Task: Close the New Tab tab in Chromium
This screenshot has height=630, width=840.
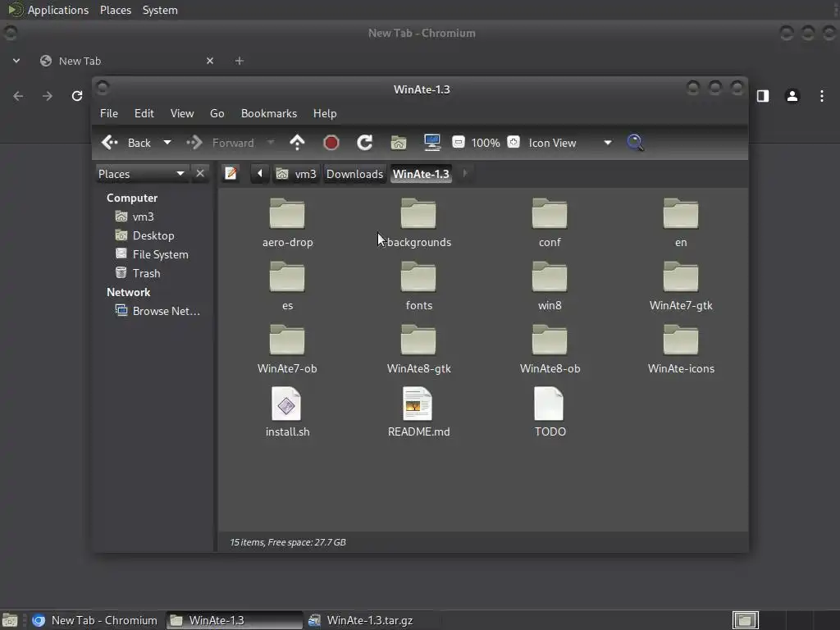Action: click(210, 61)
